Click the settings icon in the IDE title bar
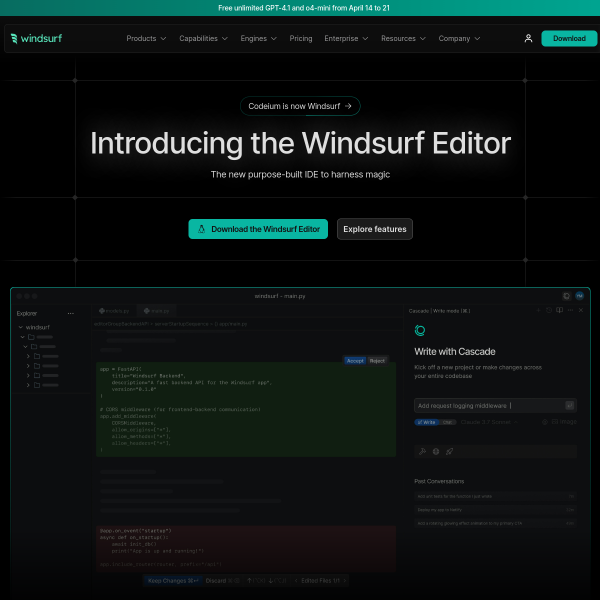 click(x=566, y=296)
